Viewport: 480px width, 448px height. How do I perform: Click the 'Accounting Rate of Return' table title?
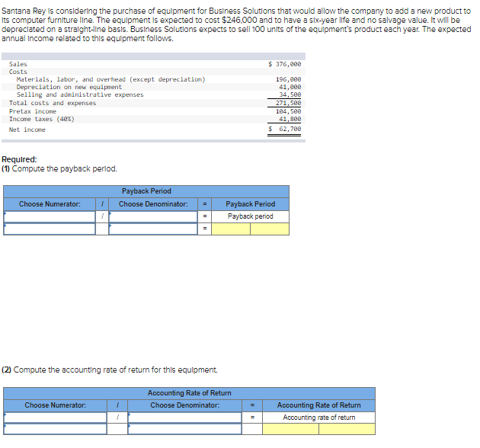pos(189,393)
